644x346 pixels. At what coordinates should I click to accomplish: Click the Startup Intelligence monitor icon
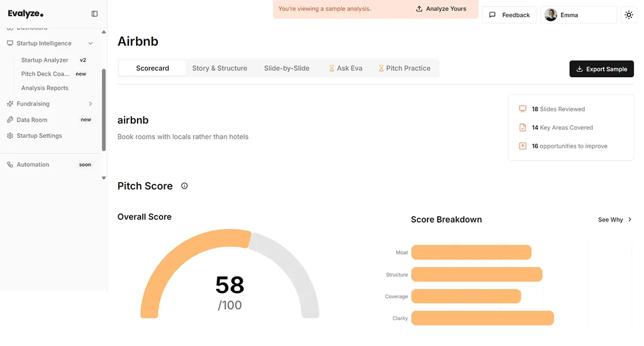pos(10,43)
